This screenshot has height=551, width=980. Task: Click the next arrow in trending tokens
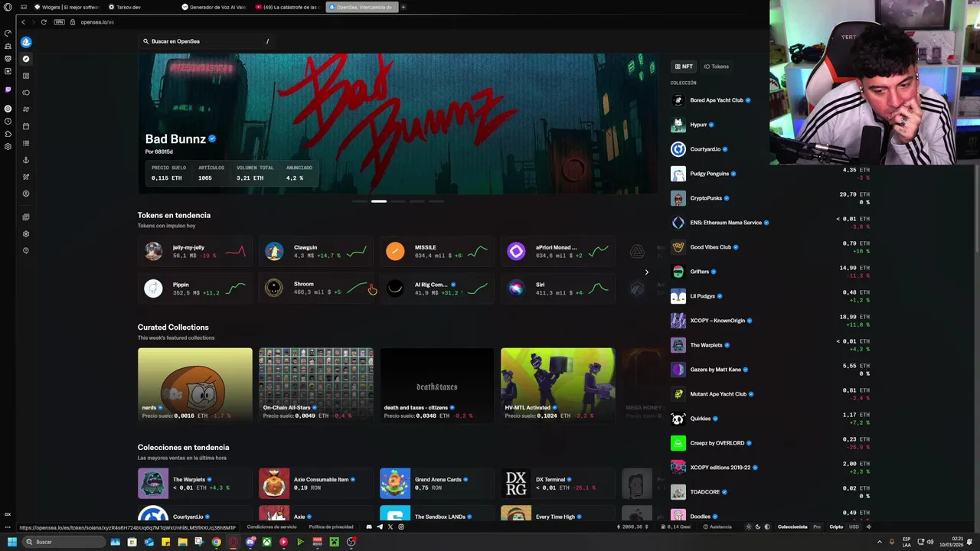646,272
